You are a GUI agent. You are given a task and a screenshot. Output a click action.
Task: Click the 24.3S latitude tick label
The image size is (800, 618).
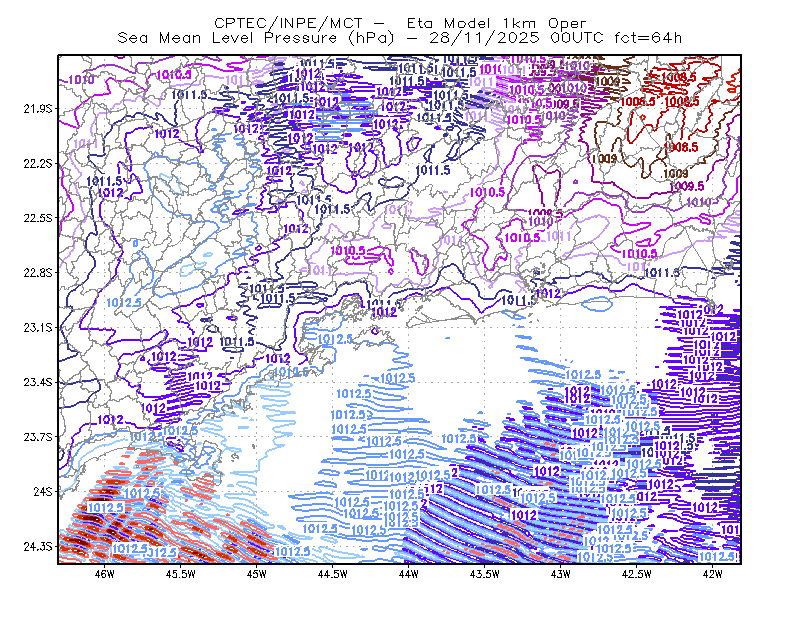(37, 547)
